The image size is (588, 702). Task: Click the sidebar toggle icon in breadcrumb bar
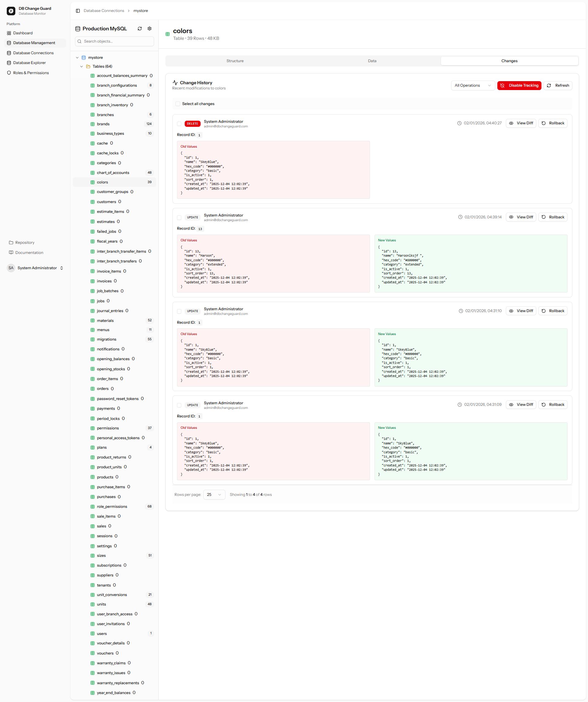pyautogui.click(x=78, y=11)
